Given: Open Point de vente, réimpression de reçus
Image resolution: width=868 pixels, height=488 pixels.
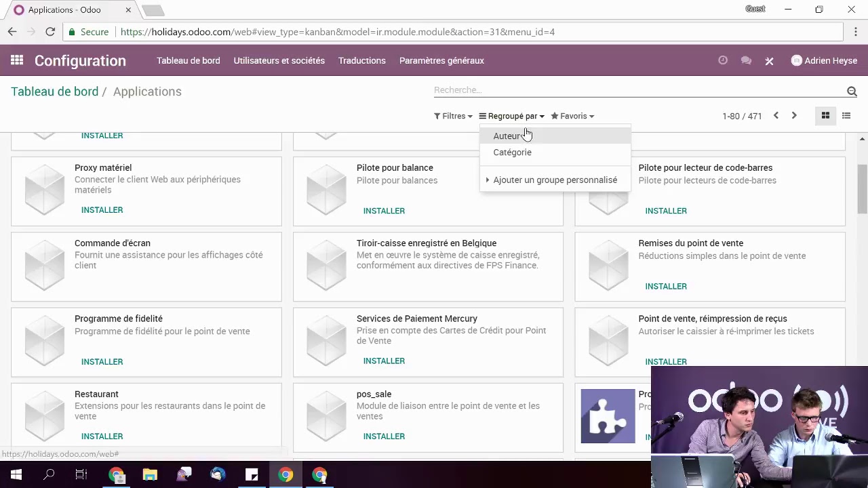Looking at the screenshot, I should click(x=713, y=319).
